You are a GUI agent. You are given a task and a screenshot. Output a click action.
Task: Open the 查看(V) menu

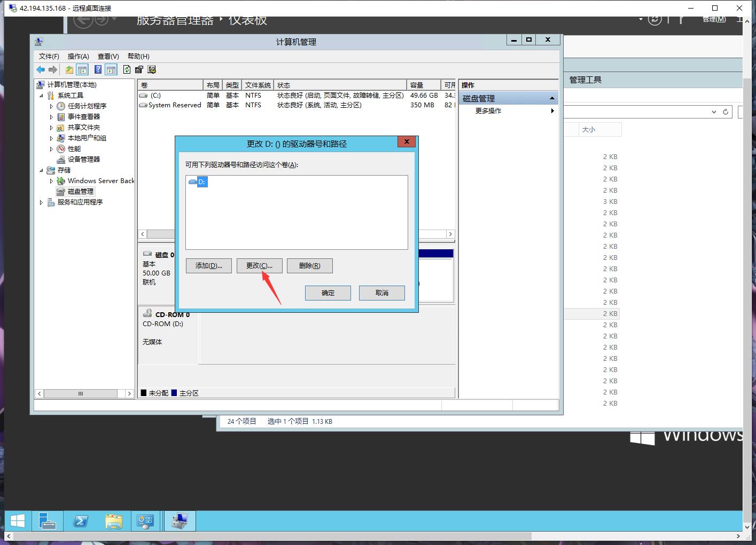coord(108,56)
